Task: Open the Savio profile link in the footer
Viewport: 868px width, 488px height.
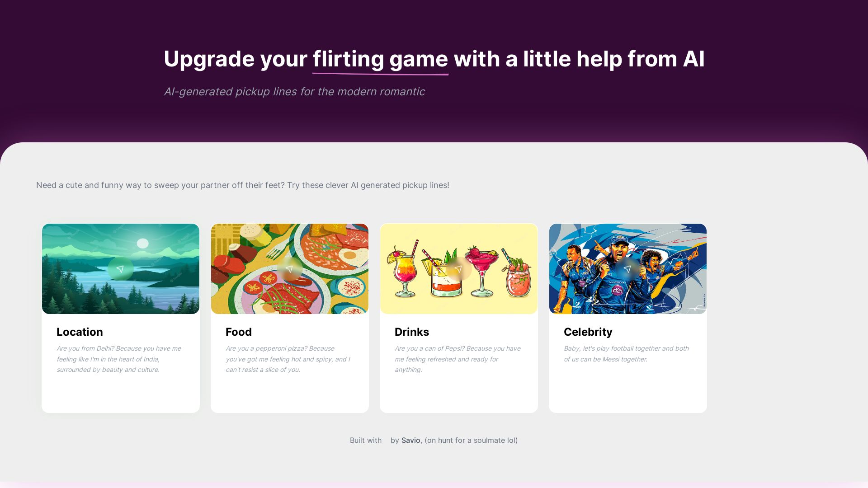Action: (410, 440)
